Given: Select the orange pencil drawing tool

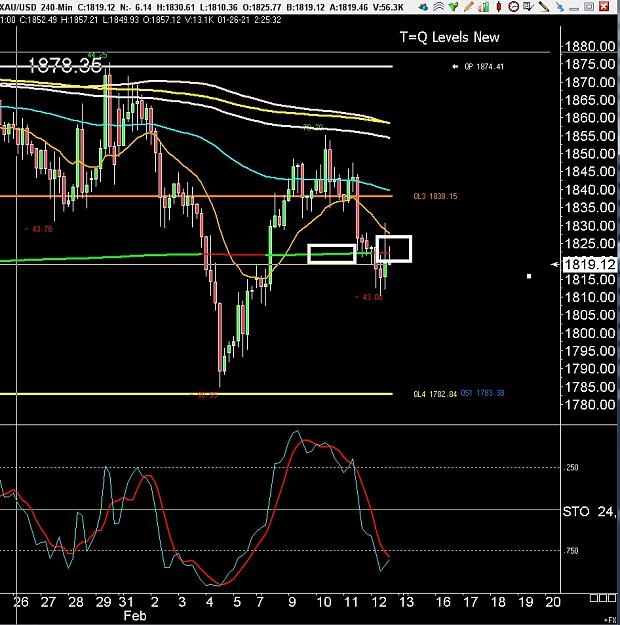Looking at the screenshot, I should pyautogui.click(x=468, y=6).
